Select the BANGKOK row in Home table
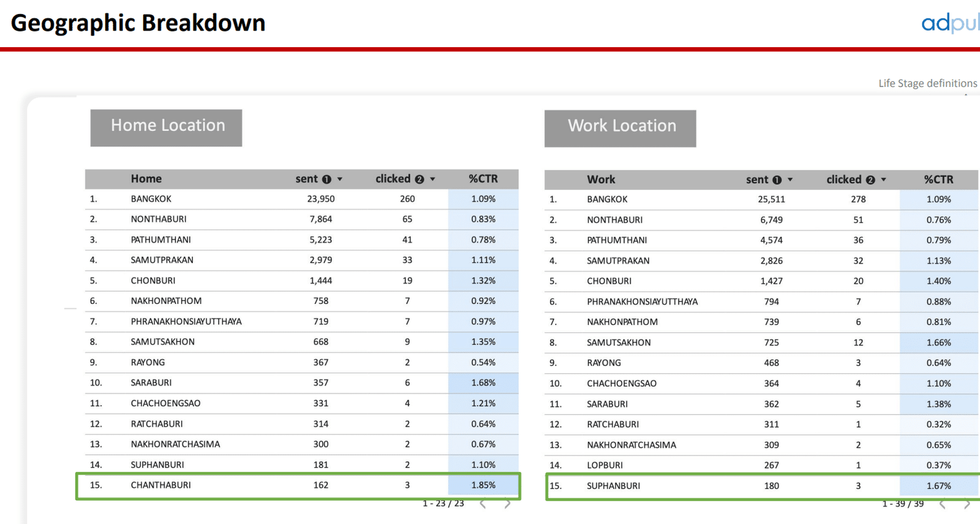Screen dimensions: 980x524 tap(151, 199)
